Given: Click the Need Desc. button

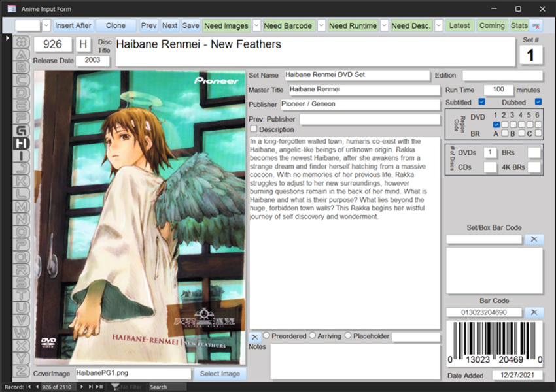Looking at the screenshot, I should click(x=411, y=26).
